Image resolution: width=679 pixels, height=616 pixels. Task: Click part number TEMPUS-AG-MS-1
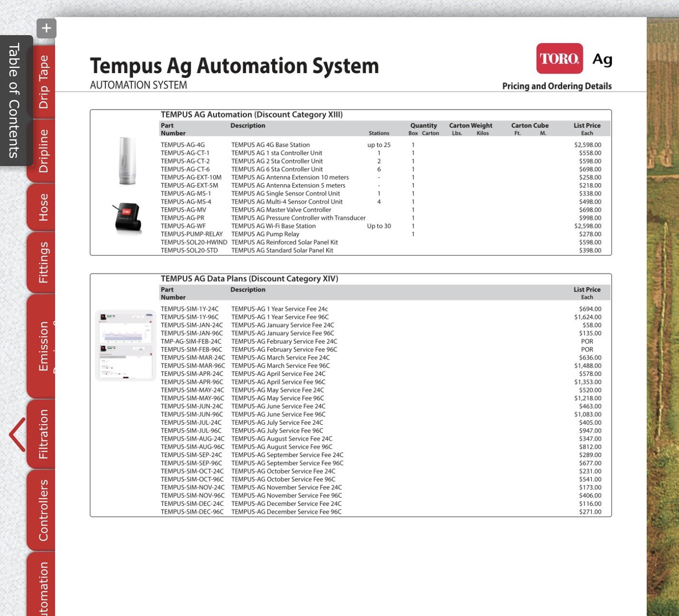[x=186, y=194]
